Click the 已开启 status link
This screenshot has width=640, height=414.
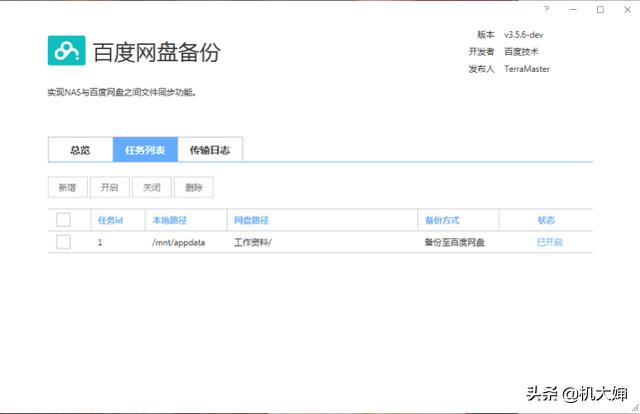point(550,243)
